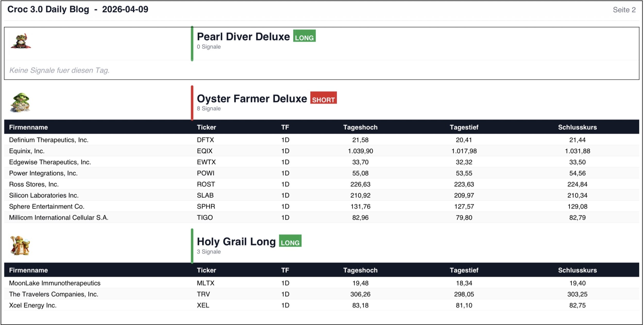Click the Pearl Diver Deluxe frog icon
Viewport: 644px width, 325px height.
point(21,41)
